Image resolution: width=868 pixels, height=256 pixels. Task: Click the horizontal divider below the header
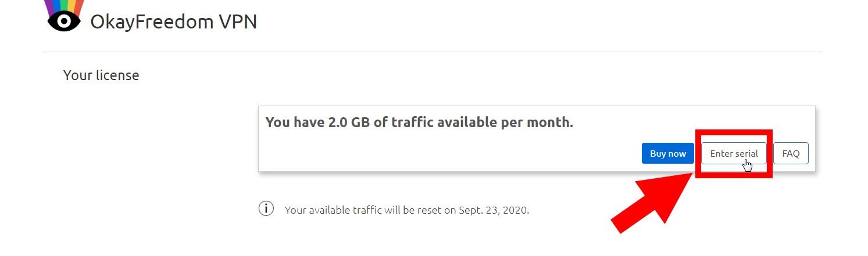pos(433,52)
